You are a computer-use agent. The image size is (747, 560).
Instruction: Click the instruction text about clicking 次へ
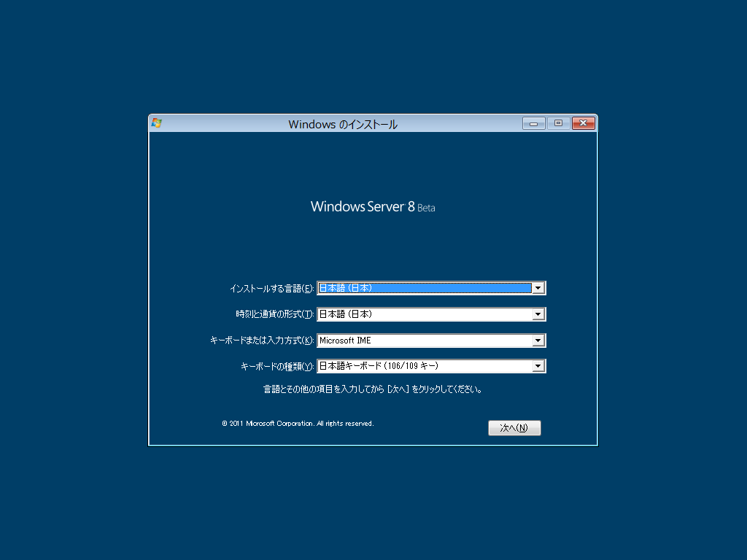coord(373,389)
